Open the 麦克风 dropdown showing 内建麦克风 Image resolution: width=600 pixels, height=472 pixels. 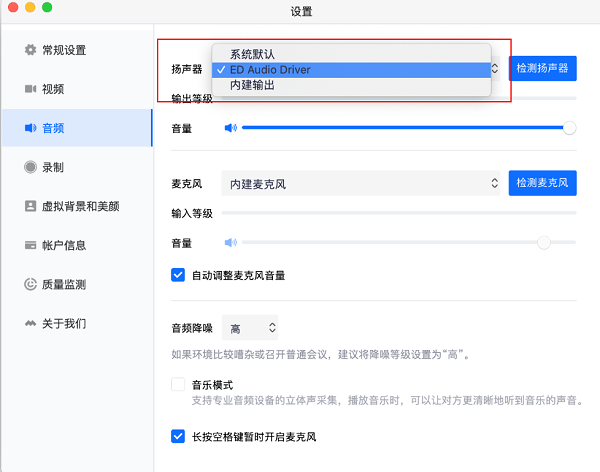point(360,183)
